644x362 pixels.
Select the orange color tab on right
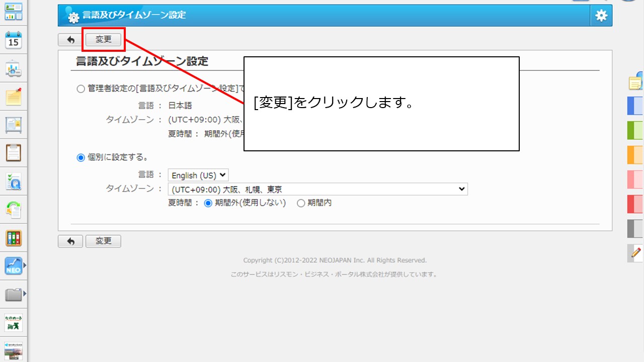point(635,154)
